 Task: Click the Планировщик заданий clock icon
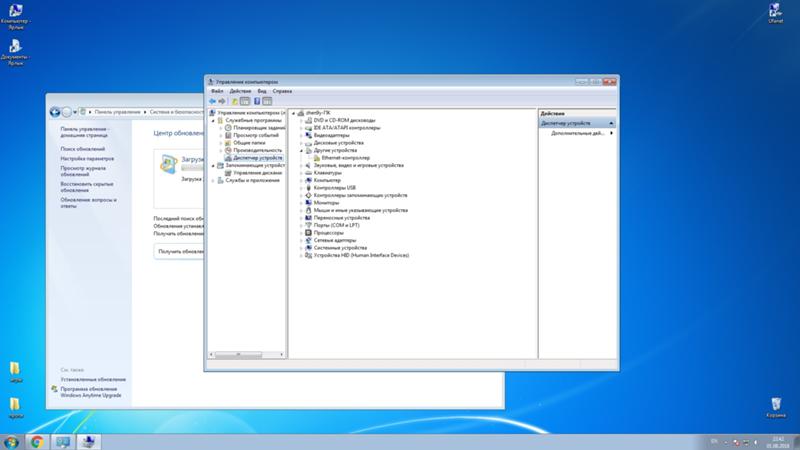tap(228, 128)
